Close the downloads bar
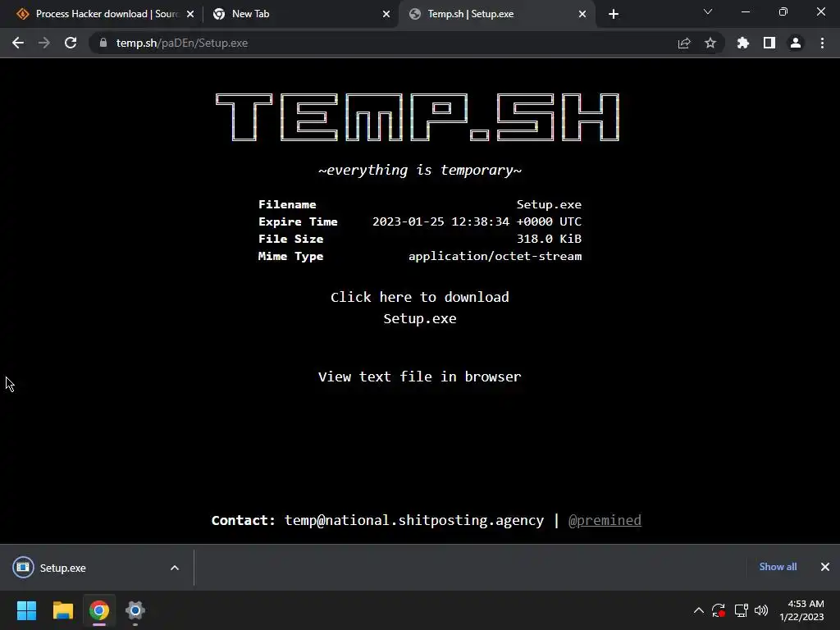 pyautogui.click(x=825, y=567)
